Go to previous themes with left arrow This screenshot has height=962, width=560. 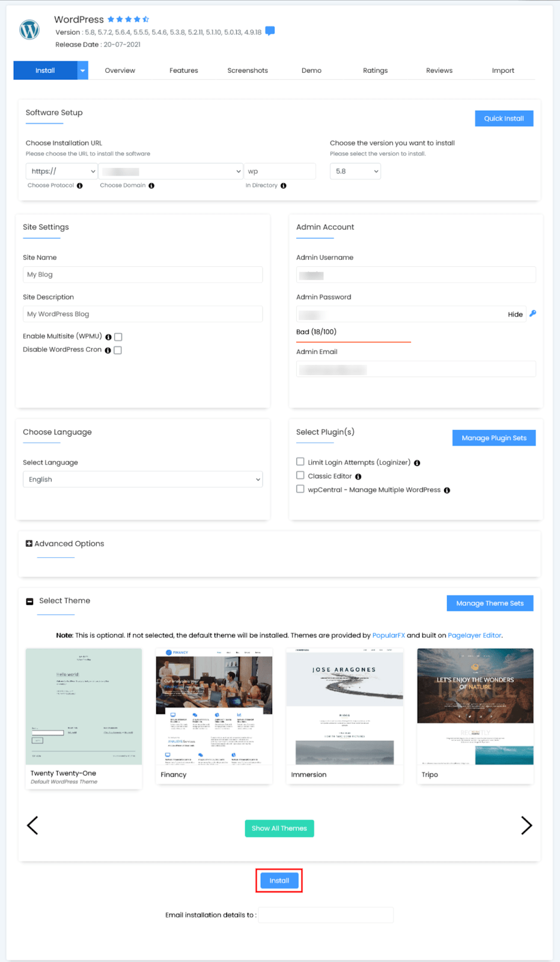point(32,826)
